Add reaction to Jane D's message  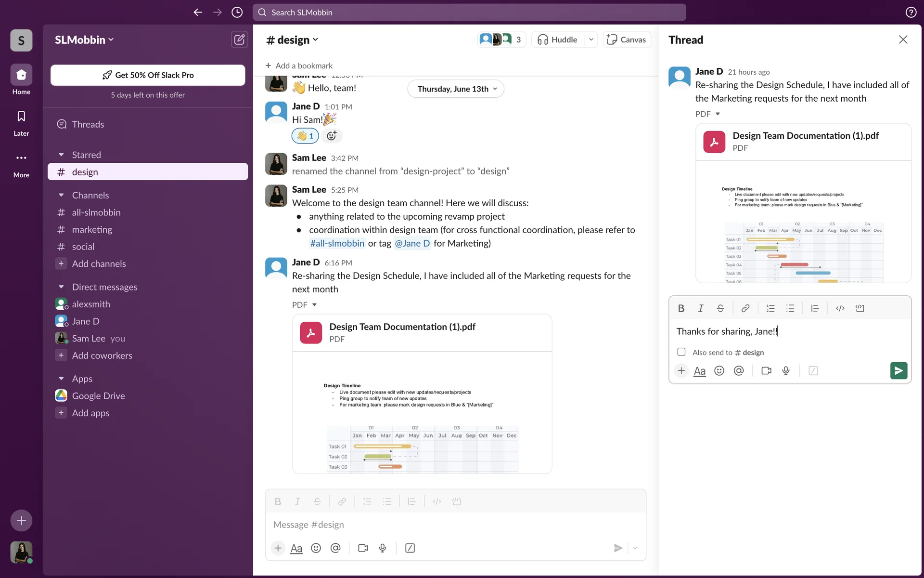332,136
